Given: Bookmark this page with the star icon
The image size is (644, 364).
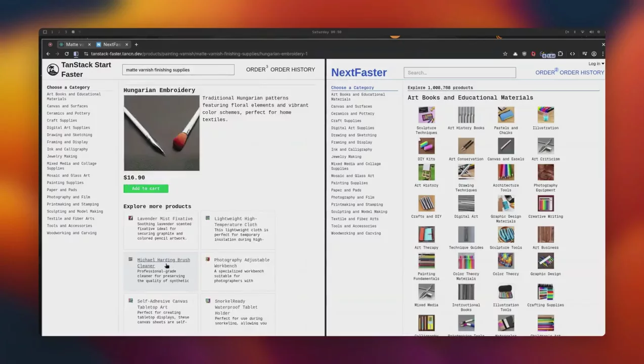Looking at the screenshot, I should [x=505, y=54].
